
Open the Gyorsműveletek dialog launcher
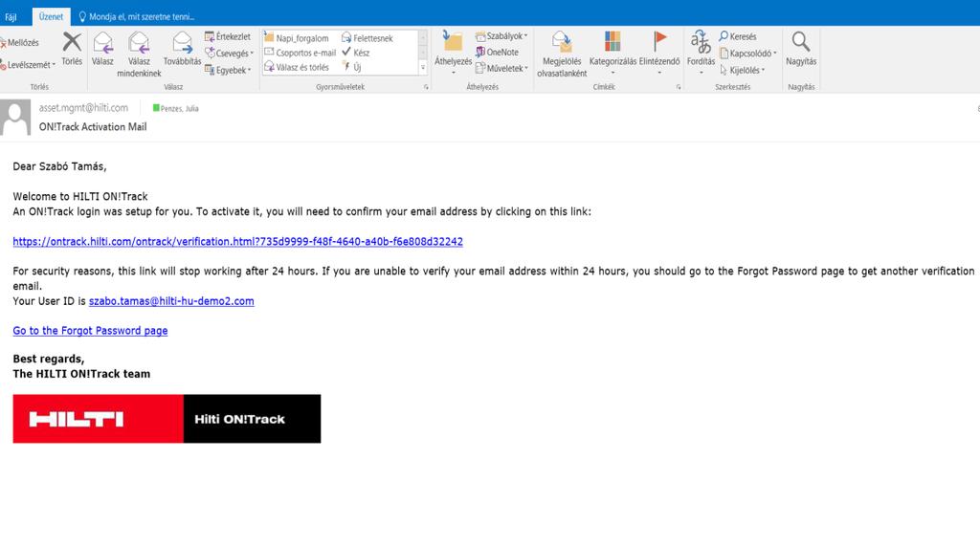point(426,87)
